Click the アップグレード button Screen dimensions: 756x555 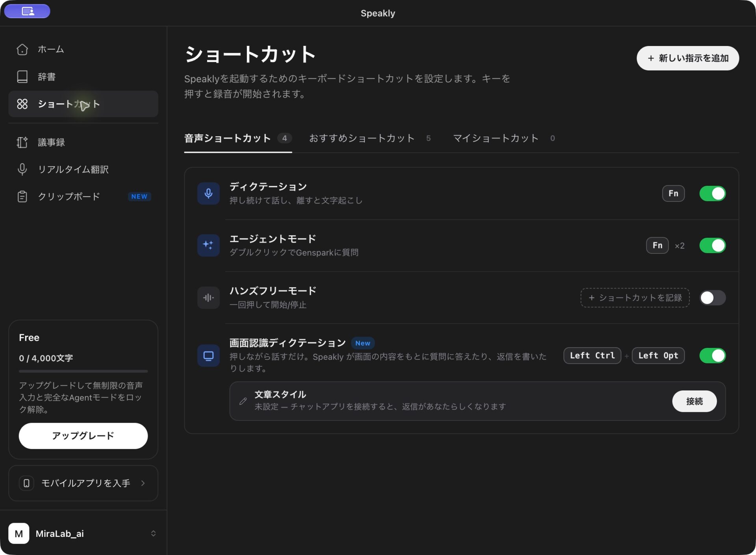83,436
